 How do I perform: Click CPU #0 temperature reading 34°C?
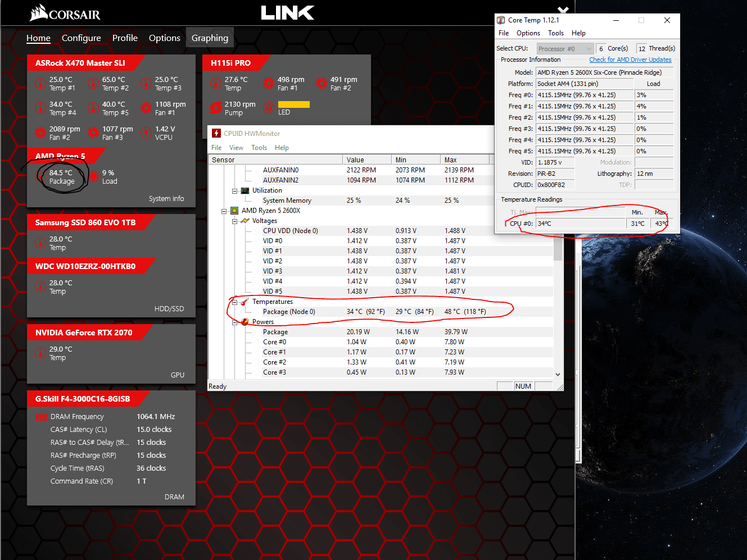580,224
